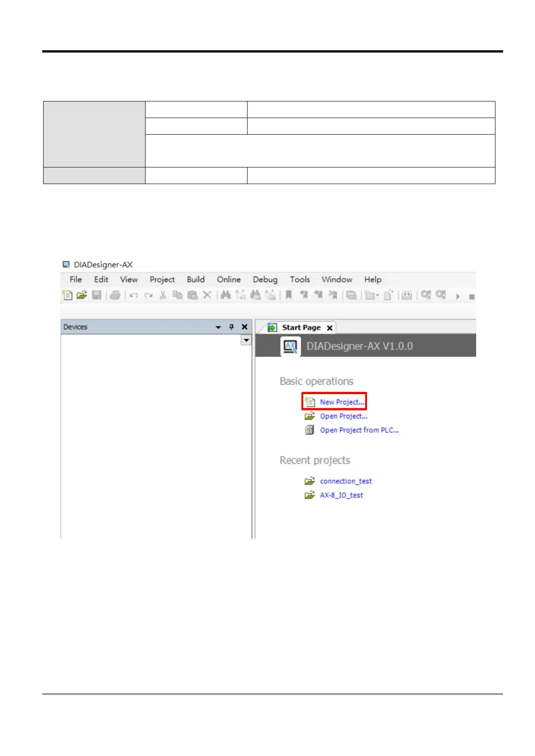Open the Tools menu
Screen dimensions: 535x756
click(300, 279)
